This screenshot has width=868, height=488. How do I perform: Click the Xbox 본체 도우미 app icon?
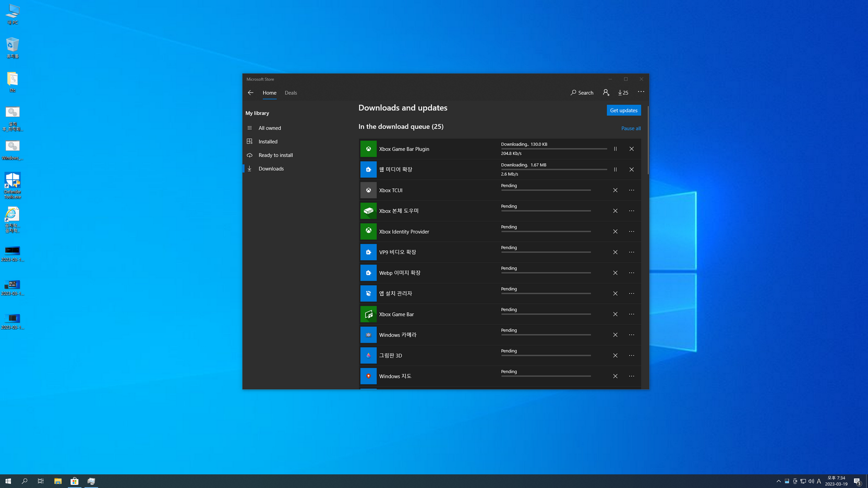pyautogui.click(x=368, y=211)
